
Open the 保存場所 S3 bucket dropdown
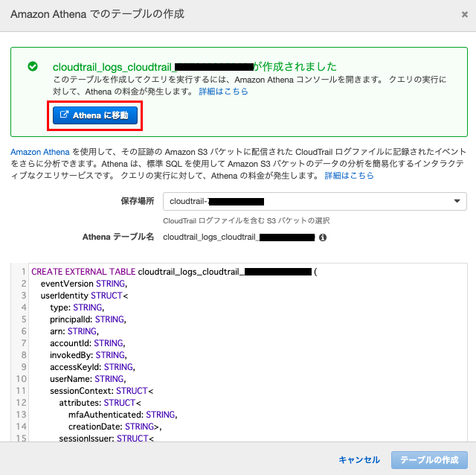tap(315, 201)
